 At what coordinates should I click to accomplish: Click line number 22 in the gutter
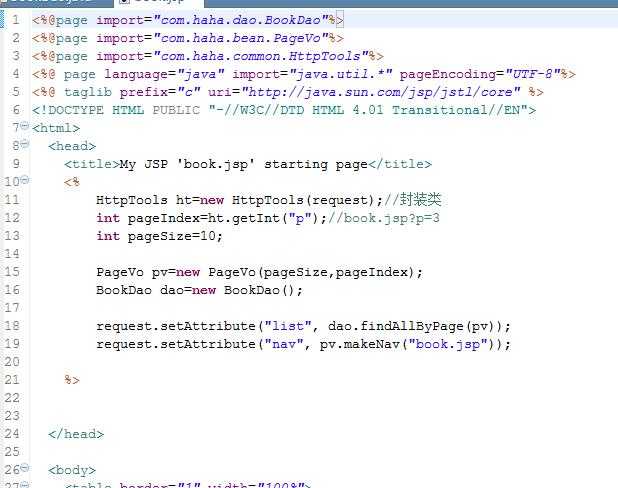click(12, 398)
